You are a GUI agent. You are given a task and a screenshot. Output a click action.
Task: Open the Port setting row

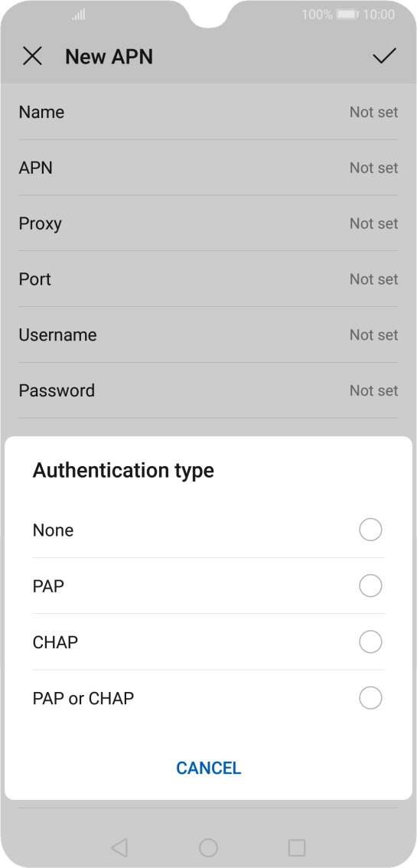pos(208,279)
